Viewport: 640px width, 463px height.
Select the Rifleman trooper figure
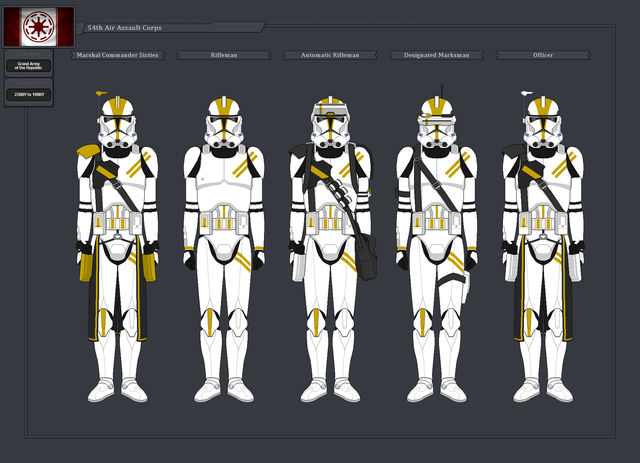click(x=224, y=249)
